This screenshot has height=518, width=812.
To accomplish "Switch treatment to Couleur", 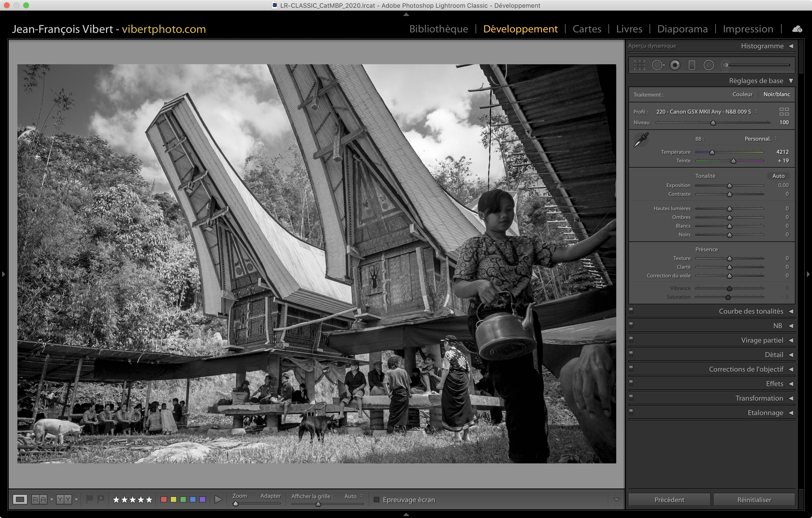I will 742,94.
